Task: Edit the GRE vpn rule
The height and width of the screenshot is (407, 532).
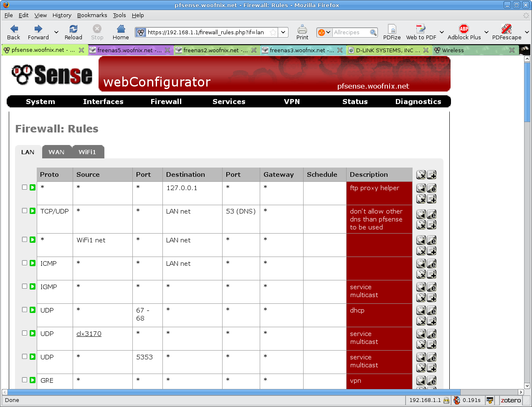Action: 431,381
